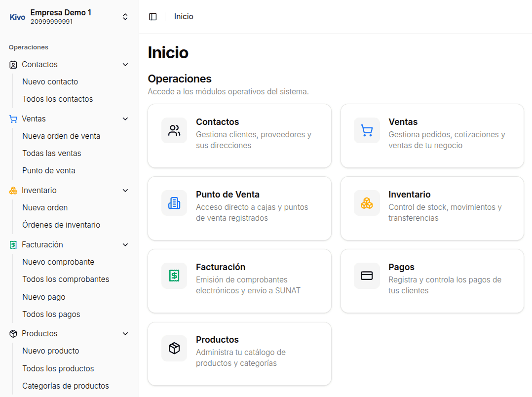Click the cube icon on the Productos card
Viewport: 532px width, 397px height.
pyautogui.click(x=174, y=348)
